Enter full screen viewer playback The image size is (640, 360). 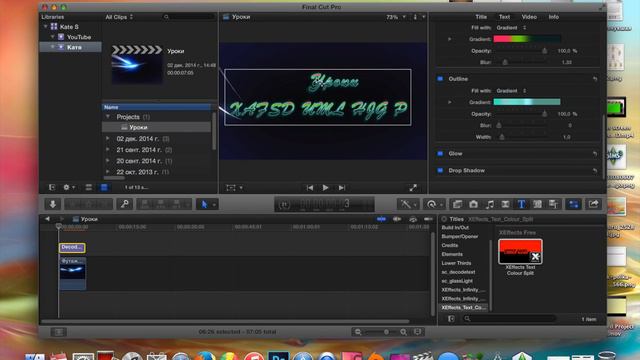click(x=413, y=188)
